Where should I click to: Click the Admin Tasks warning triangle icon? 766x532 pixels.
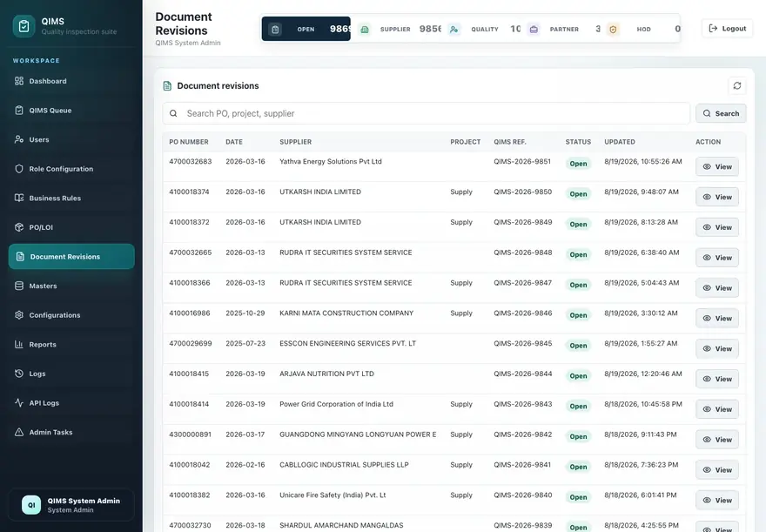pyautogui.click(x=19, y=433)
